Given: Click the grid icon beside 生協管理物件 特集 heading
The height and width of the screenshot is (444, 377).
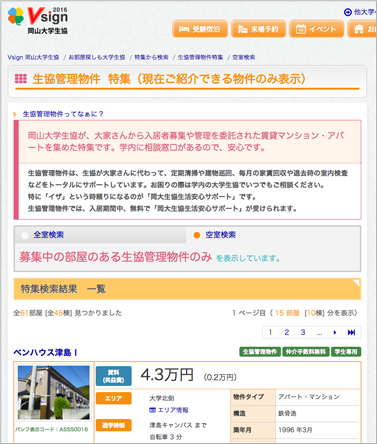Looking at the screenshot, I should pyautogui.click(x=21, y=79).
